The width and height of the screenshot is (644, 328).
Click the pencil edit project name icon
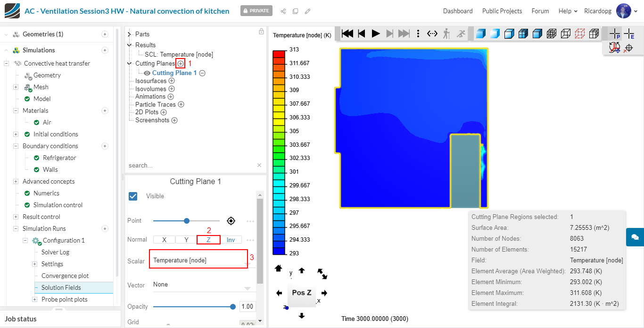(307, 11)
